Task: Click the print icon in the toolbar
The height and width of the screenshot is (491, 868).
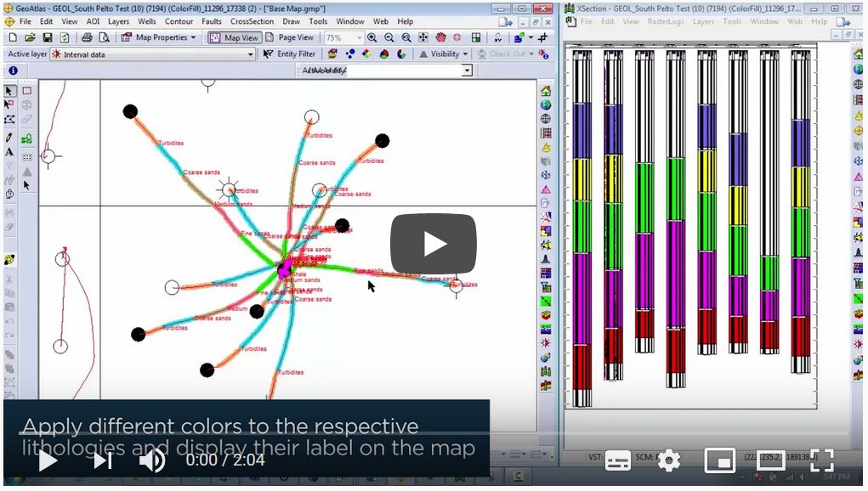Action: pyautogui.click(x=87, y=38)
